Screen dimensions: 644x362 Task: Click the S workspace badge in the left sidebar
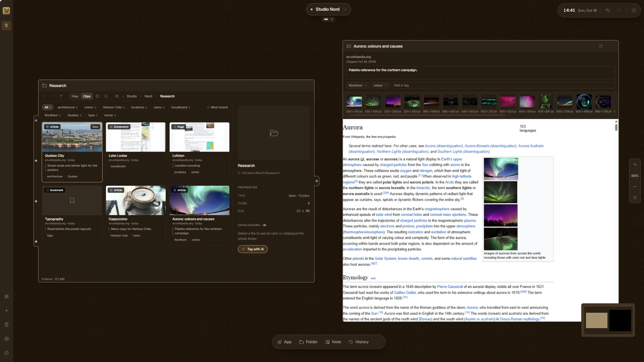click(6, 25)
